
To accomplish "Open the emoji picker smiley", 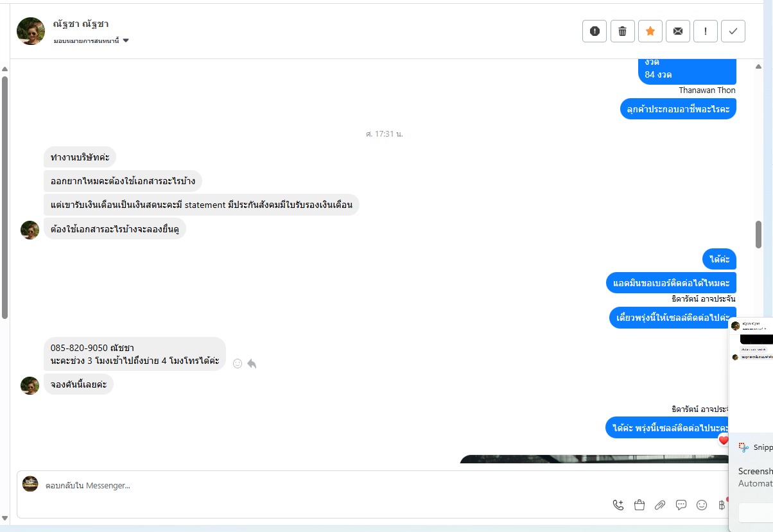I will [x=702, y=505].
